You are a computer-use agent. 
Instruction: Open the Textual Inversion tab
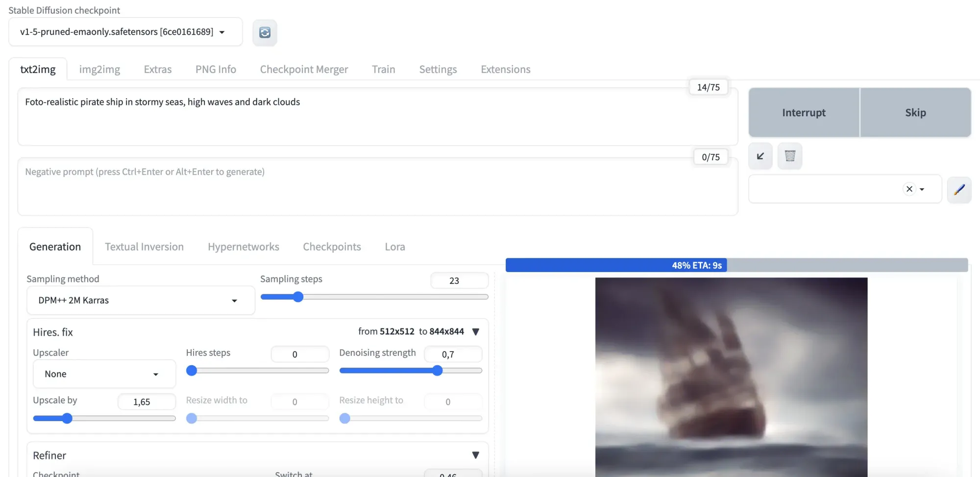click(144, 247)
